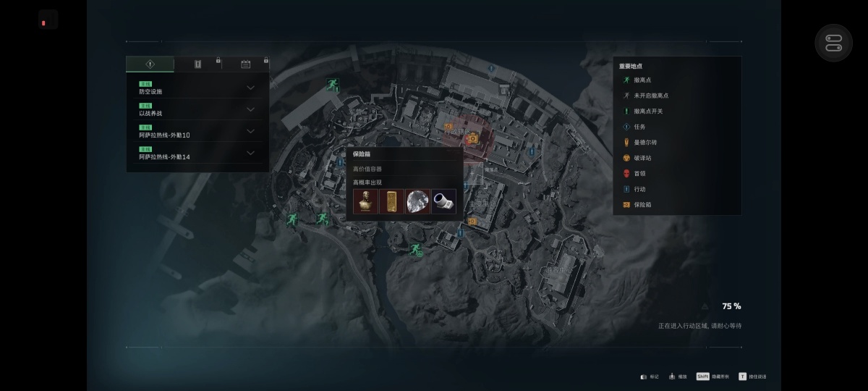Expand the 防空设施 mission entry
Viewport: 868px width, 391px height.
point(196,88)
